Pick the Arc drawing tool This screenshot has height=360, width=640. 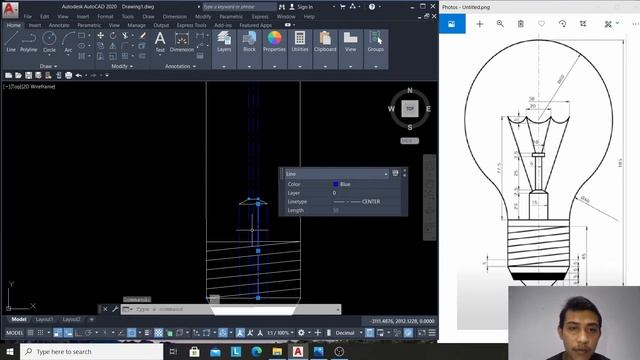(68, 42)
